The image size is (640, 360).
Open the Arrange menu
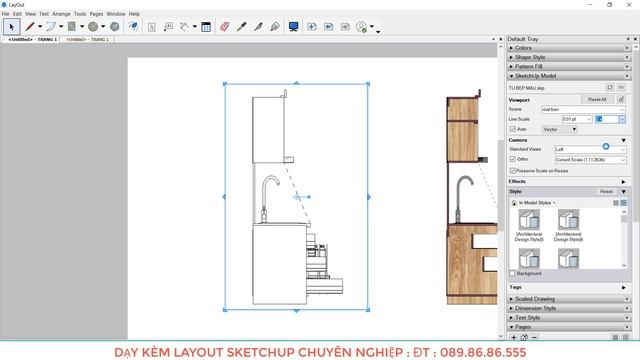(61, 14)
